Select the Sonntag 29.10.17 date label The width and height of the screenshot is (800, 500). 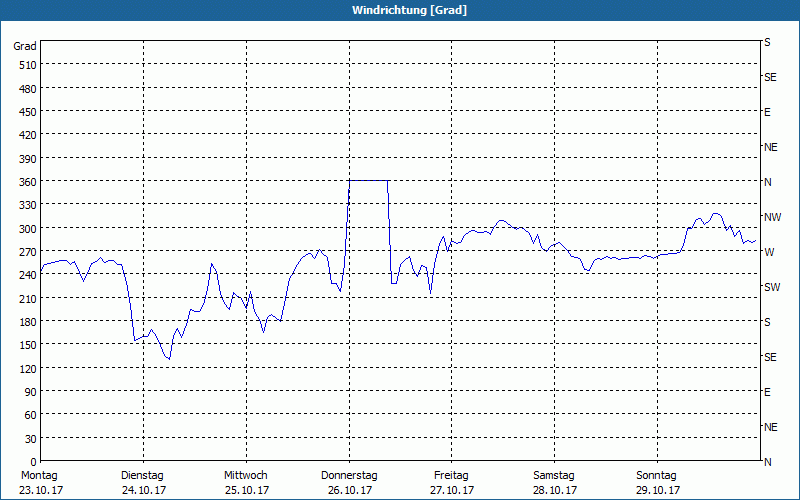(x=657, y=483)
